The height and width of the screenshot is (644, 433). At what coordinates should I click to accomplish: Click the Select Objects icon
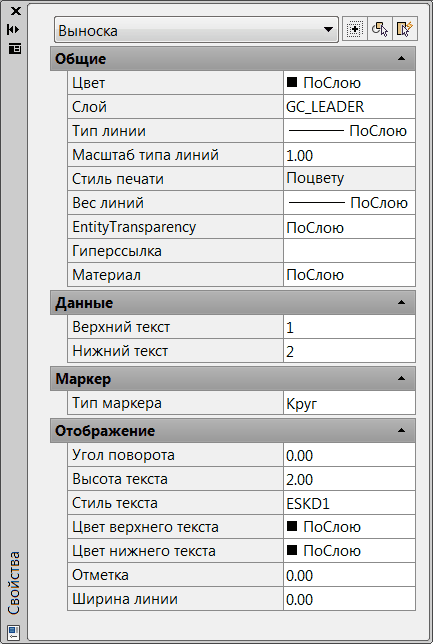click(380, 29)
